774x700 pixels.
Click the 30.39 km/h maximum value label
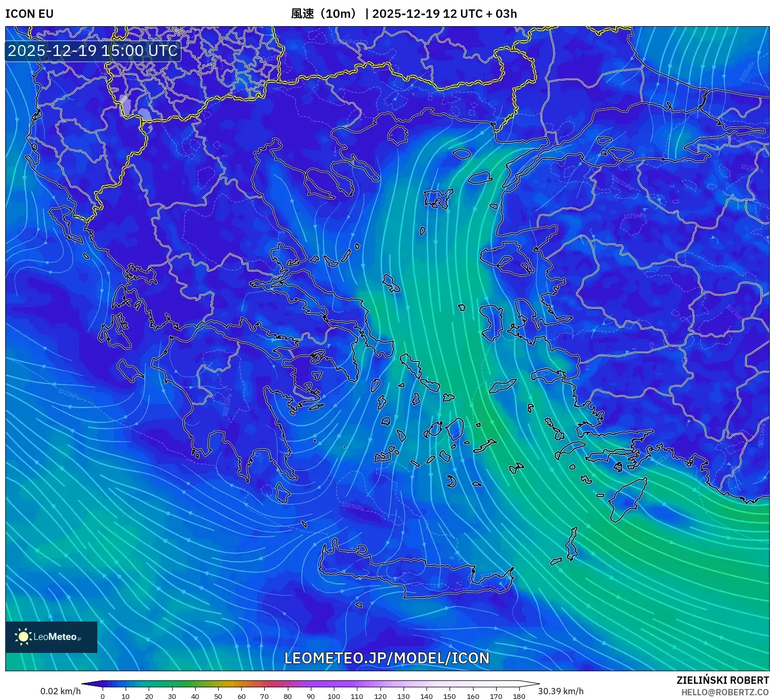click(560, 691)
